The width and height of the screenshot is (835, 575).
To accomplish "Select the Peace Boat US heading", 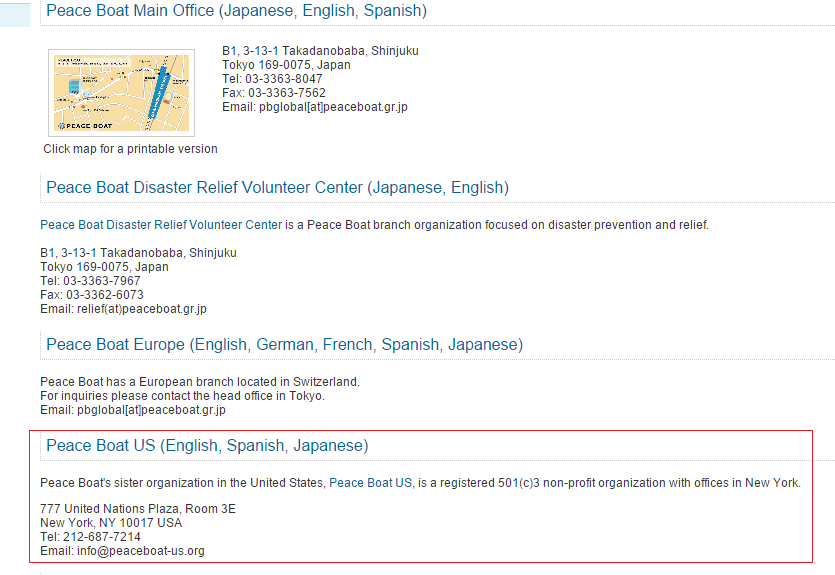I will 207,446.
